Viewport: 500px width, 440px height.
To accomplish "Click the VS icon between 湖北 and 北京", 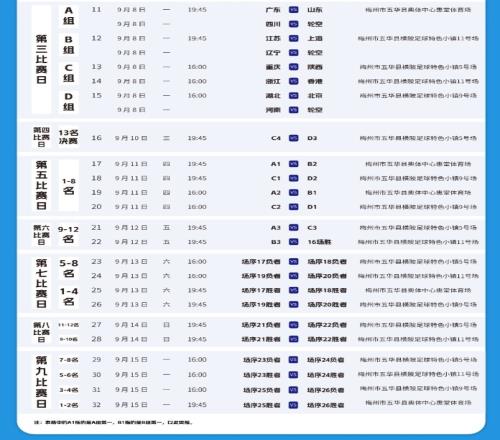I will [293, 96].
